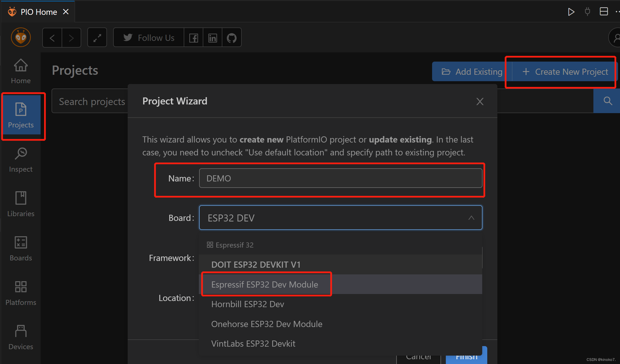Click the project Name input field
This screenshot has height=364, width=620.
point(340,178)
